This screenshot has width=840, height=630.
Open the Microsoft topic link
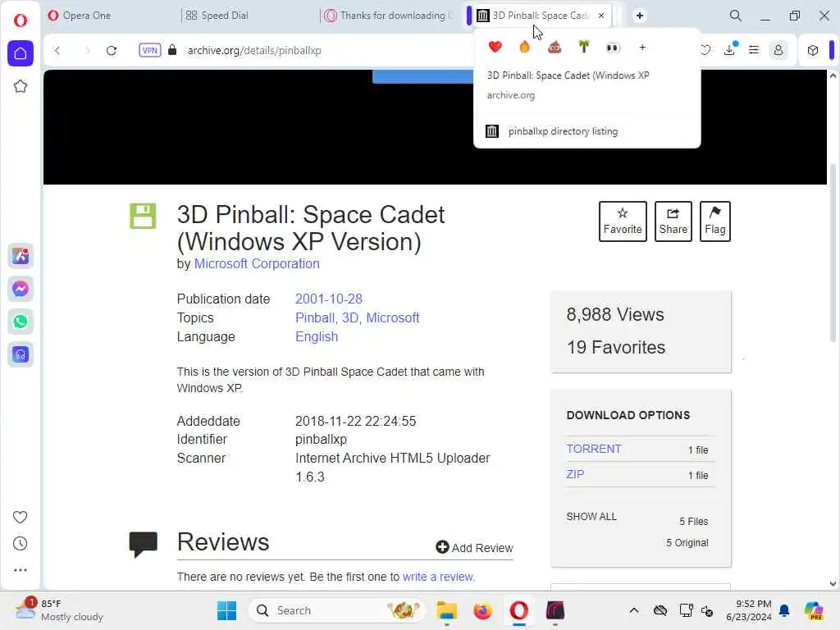pyautogui.click(x=393, y=317)
